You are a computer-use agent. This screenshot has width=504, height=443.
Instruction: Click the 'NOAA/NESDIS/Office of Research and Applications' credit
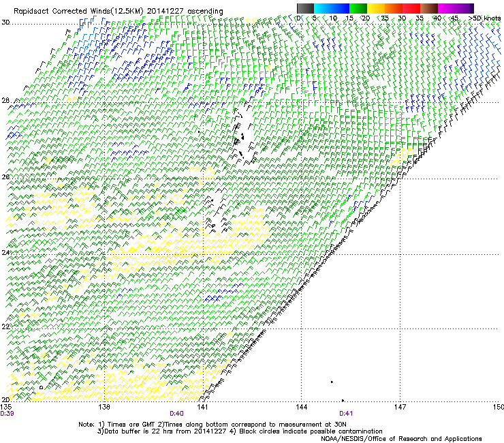401,439
